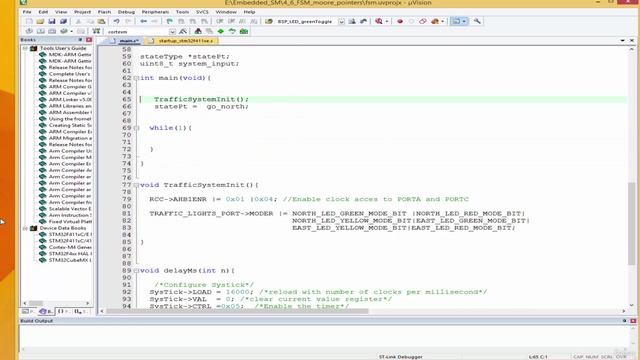Insert a breakpoint with the red dot icon
The height and width of the screenshot is (360, 640).
[400, 21]
